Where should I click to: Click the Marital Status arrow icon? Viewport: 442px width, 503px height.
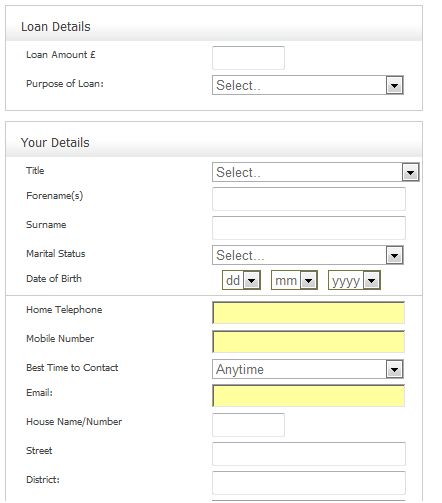click(x=395, y=256)
